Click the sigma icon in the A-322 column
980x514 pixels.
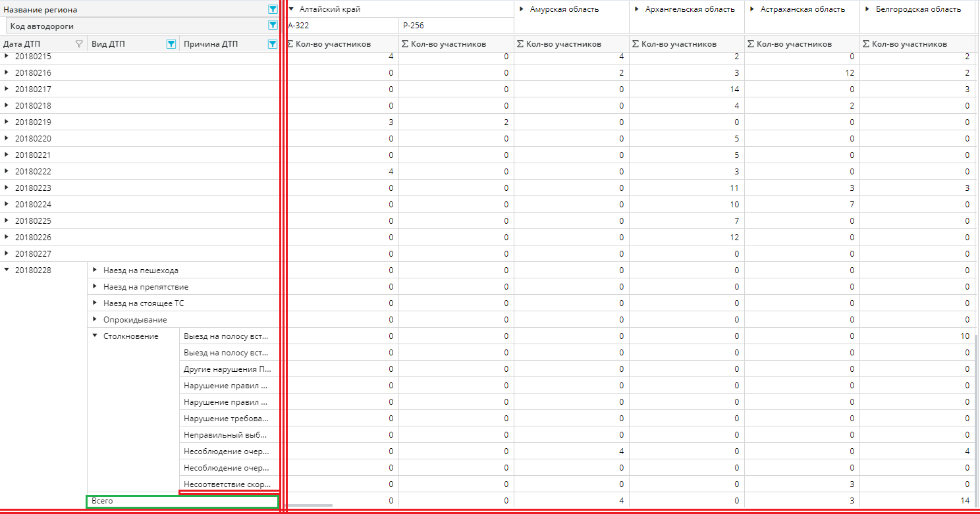[290, 44]
